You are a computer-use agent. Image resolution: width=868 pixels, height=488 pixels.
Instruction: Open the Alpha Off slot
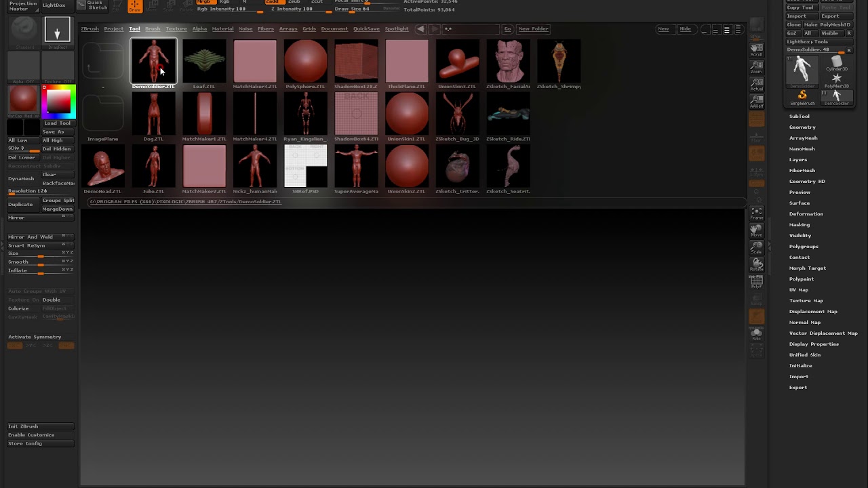click(x=24, y=66)
